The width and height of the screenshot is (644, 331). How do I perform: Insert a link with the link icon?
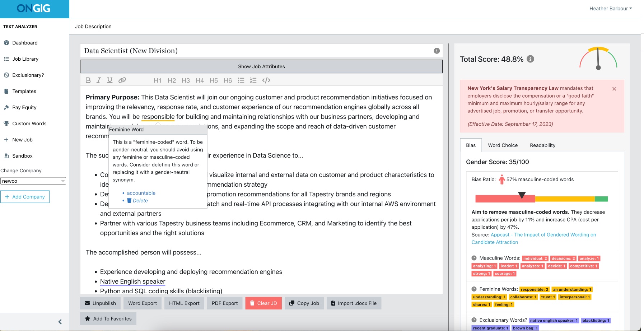tap(122, 80)
